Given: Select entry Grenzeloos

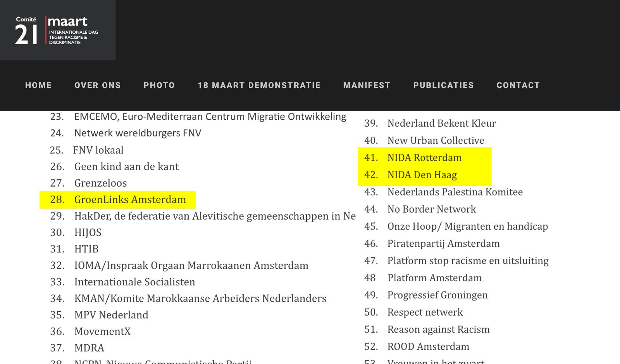Looking at the screenshot, I should coord(89,183).
